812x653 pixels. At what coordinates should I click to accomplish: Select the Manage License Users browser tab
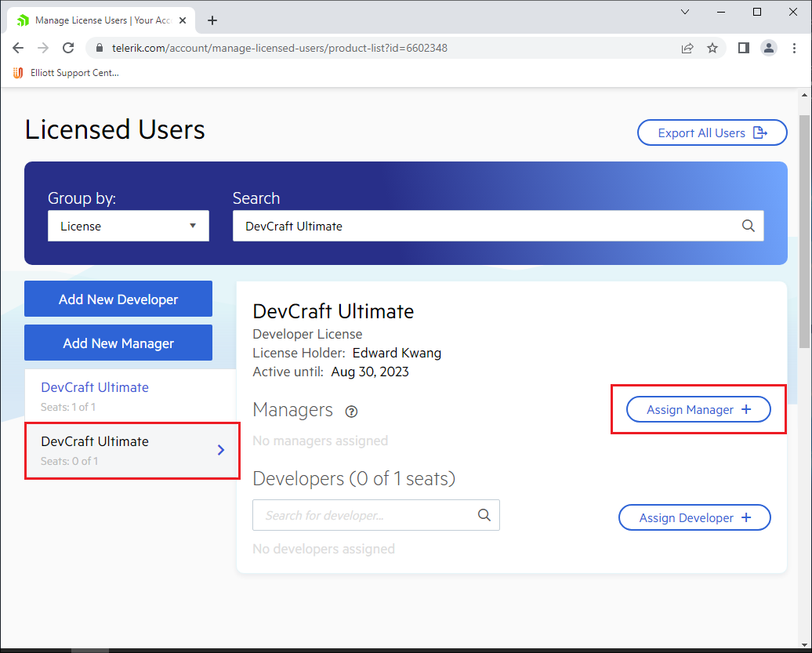tap(101, 20)
